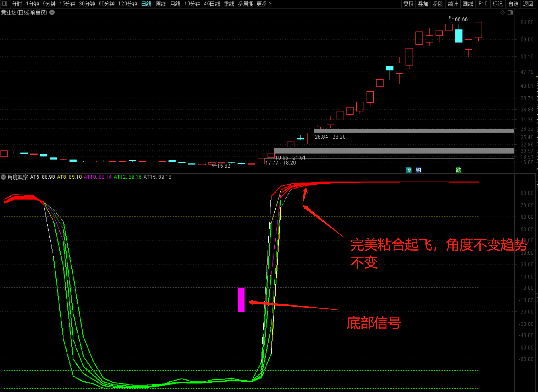Open the F10 company info
538x392 pixels.
point(483,4)
